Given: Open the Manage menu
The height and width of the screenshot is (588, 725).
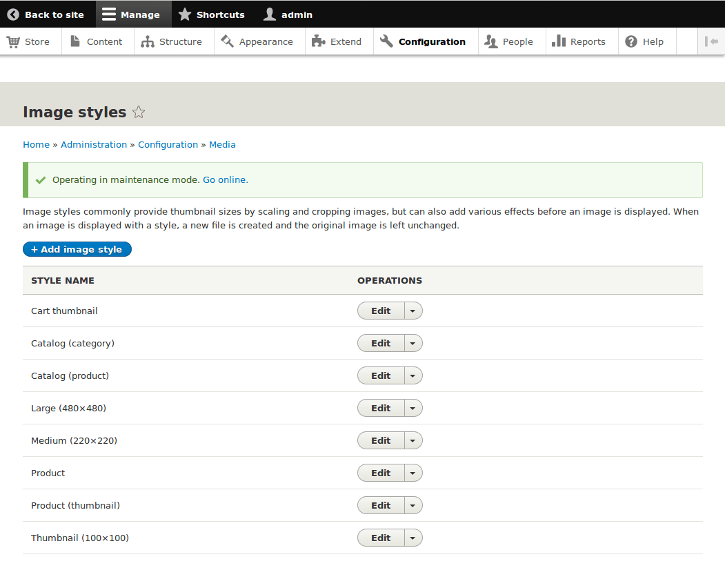Looking at the screenshot, I should (x=134, y=14).
